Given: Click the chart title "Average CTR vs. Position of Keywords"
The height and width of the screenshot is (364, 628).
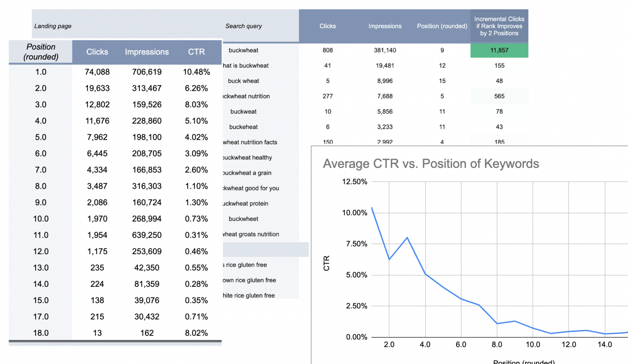Looking at the screenshot, I should point(431,163).
